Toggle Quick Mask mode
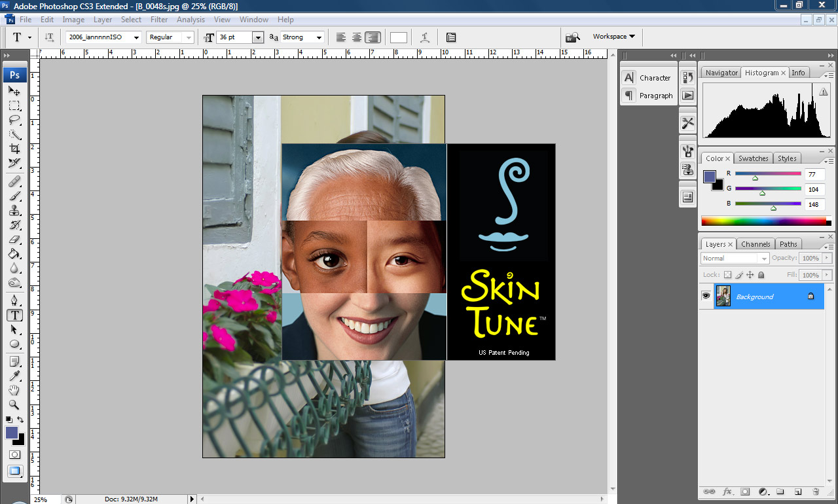Screen dimensions: 838x504 coord(14,454)
